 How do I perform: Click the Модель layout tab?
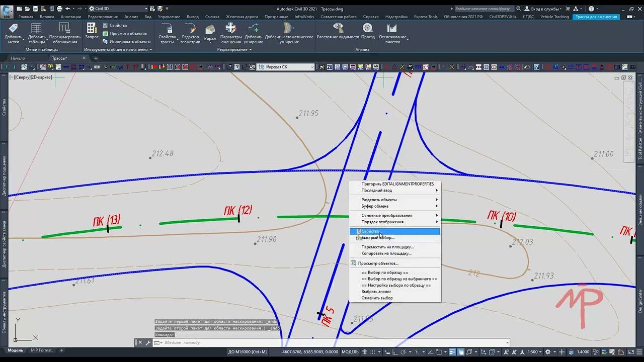pyautogui.click(x=15, y=350)
